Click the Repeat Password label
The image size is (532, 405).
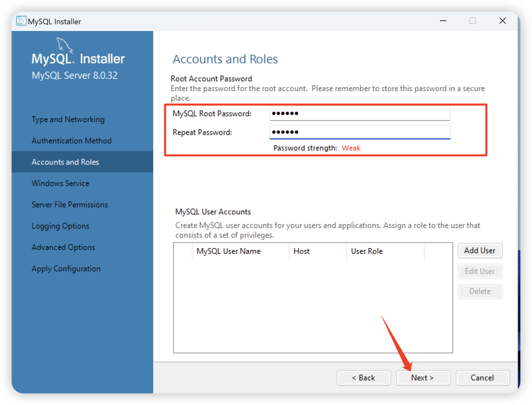click(x=202, y=132)
